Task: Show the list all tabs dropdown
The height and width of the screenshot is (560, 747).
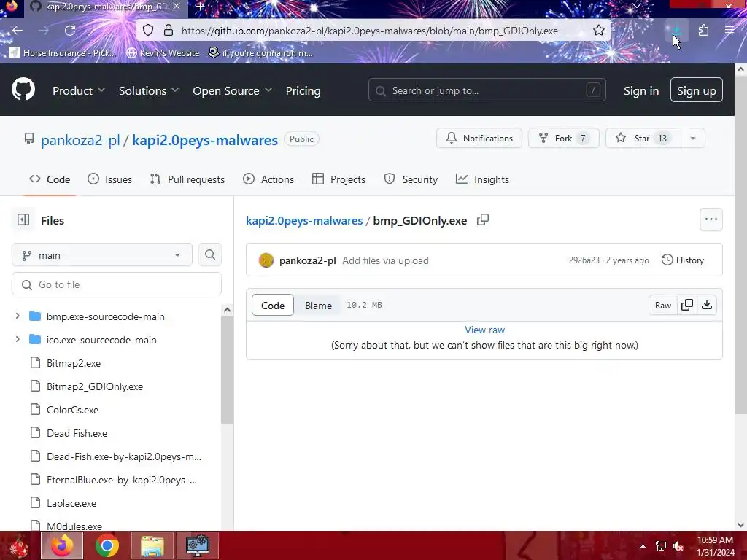Action: click(636, 6)
